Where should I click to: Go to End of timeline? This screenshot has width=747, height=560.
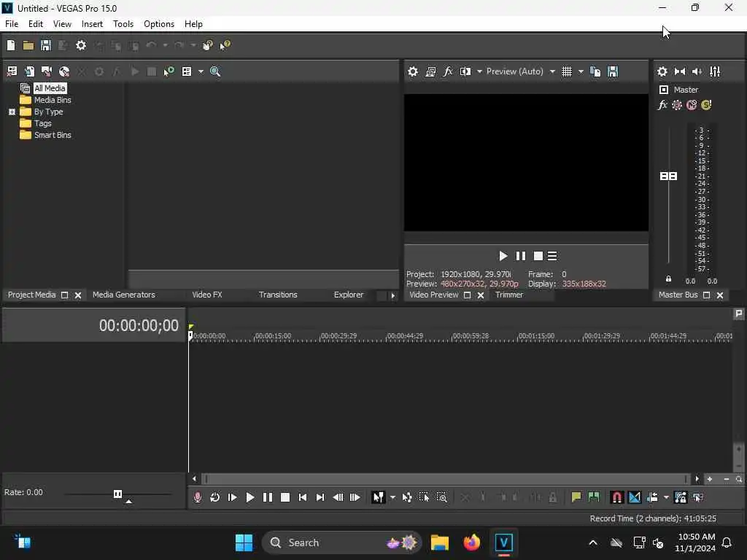[320, 497]
